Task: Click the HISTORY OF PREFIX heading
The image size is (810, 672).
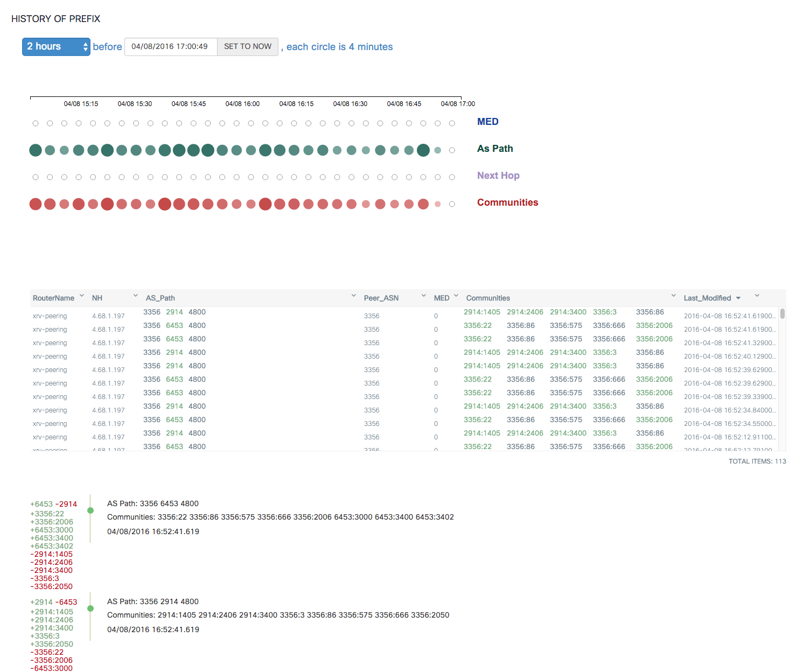Action: [56, 19]
